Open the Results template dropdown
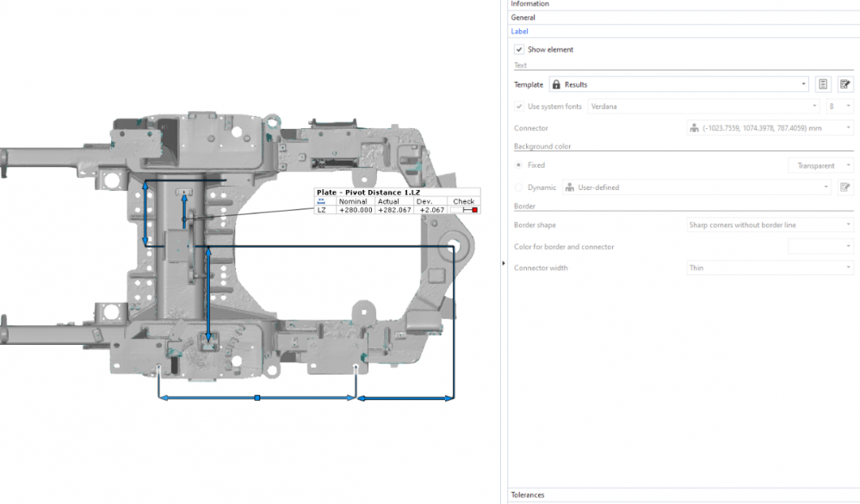 (x=678, y=84)
